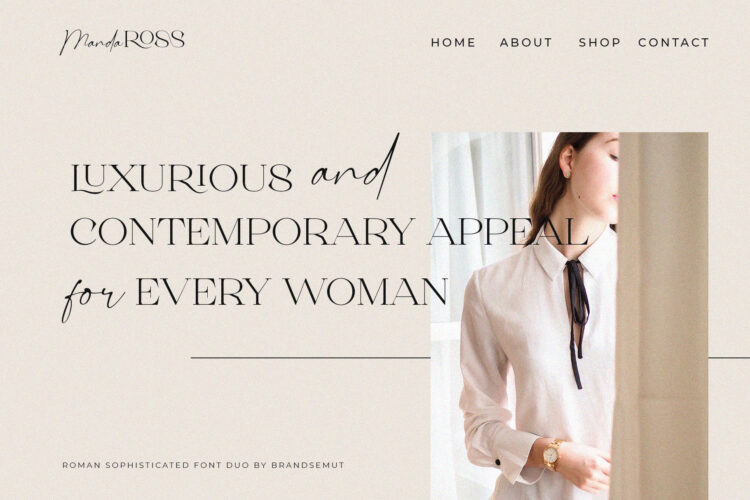Image resolution: width=750 pixels, height=500 pixels.
Task: Click the black ribbon neck tie
Action: pos(577,323)
